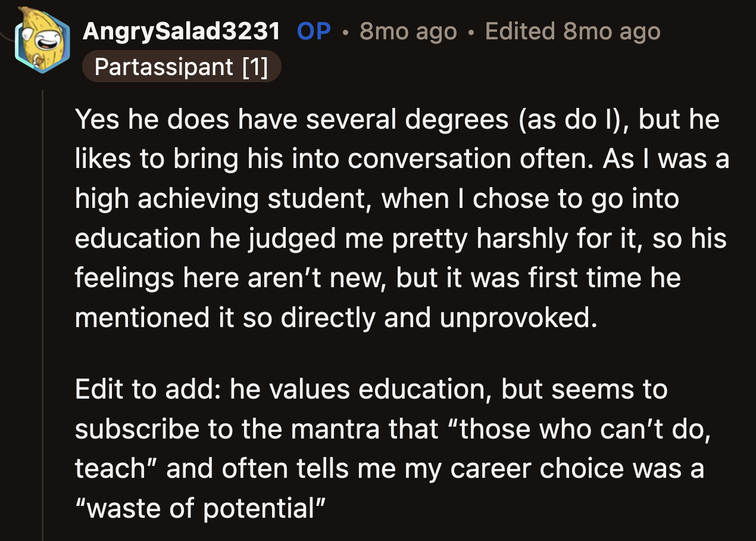Click the Partassipant [1] flair badge
This screenshot has height=541, width=756.
point(182,67)
